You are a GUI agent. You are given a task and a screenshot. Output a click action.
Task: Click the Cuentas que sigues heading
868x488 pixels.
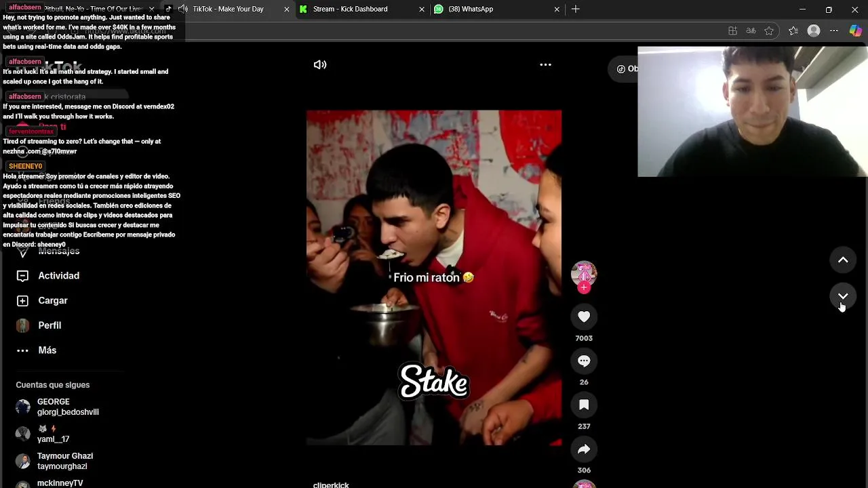click(53, 385)
